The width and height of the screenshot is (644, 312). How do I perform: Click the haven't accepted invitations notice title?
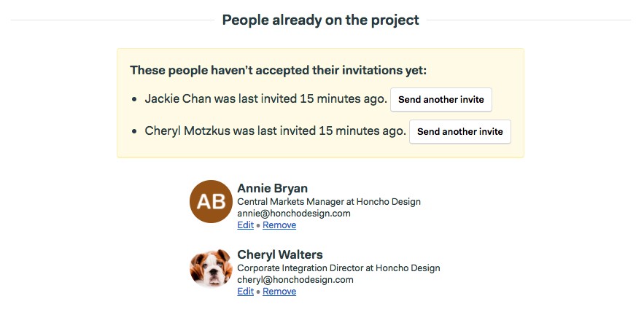pyautogui.click(x=279, y=70)
